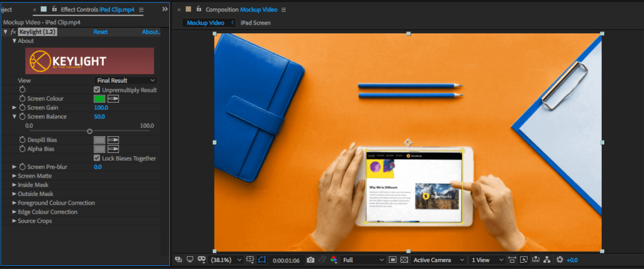Toggle the Effect Controls panel lock
644x269 pixels.
(x=54, y=9)
